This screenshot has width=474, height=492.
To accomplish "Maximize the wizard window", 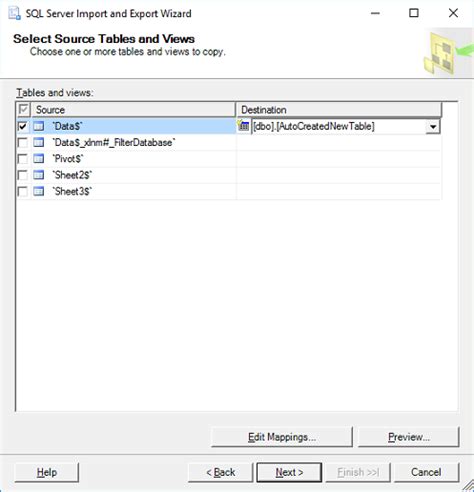I will tap(414, 13).
